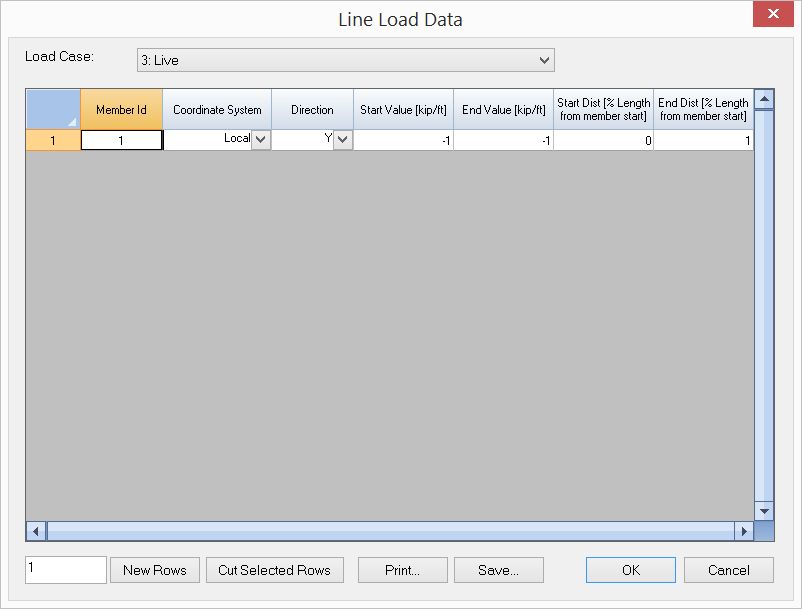Select the Member Id cell in row 1

pyautogui.click(x=121, y=141)
